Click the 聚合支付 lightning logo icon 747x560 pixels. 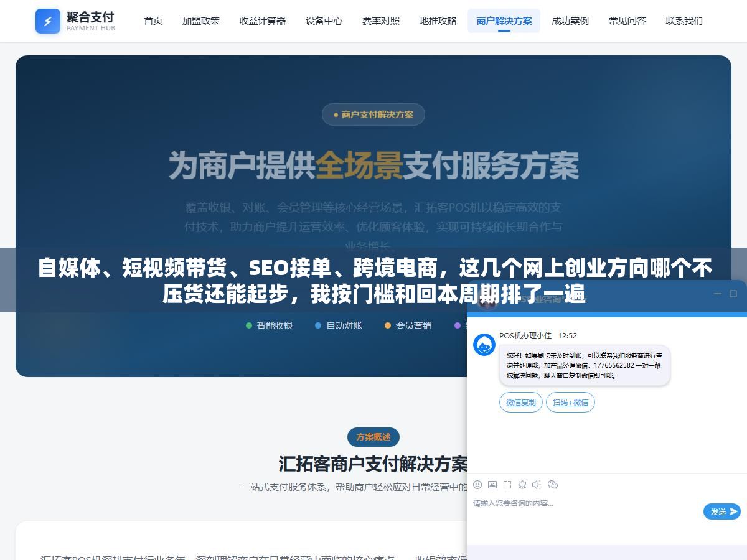point(48,21)
